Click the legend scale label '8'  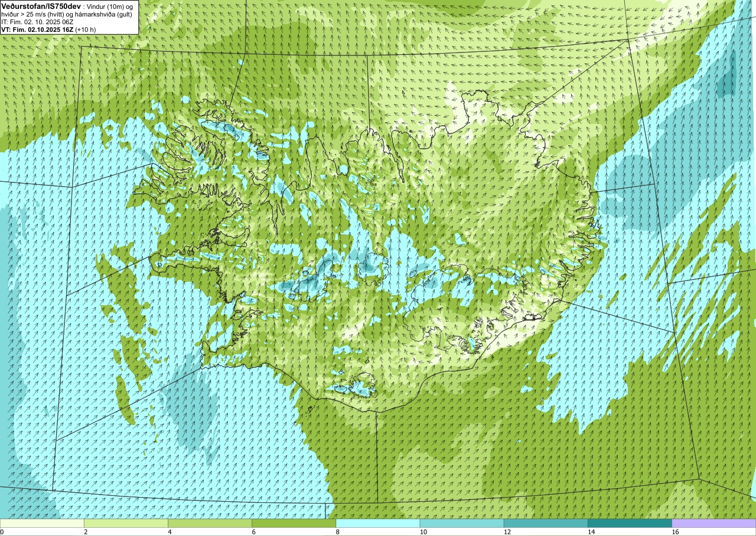coord(338,532)
